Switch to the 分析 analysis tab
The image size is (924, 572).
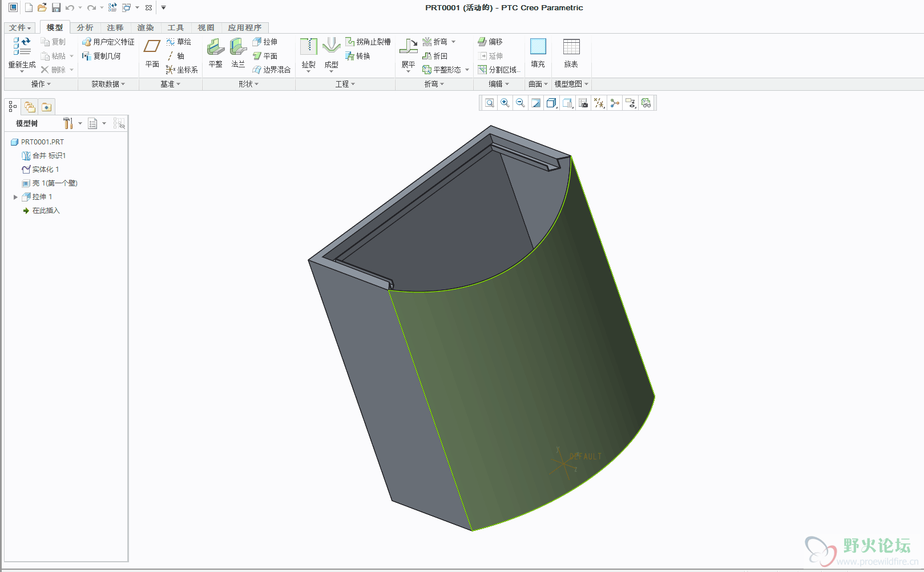point(85,27)
